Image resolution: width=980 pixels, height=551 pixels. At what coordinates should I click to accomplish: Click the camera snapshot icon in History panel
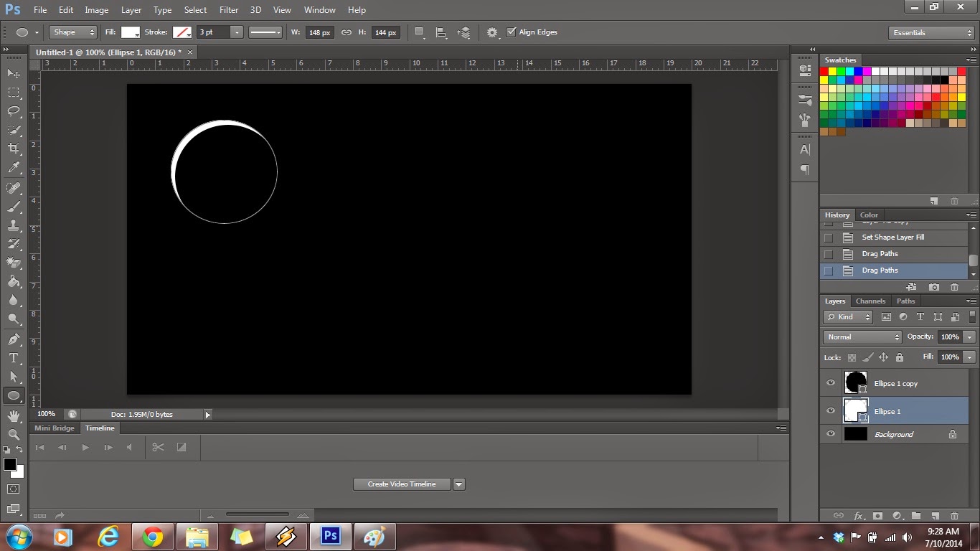(934, 287)
